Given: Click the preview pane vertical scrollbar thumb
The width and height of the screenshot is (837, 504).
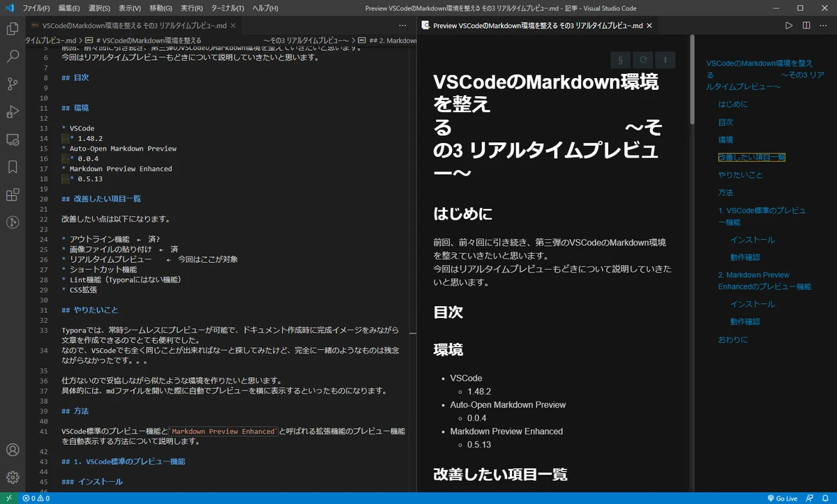Looking at the screenshot, I should 692,79.
